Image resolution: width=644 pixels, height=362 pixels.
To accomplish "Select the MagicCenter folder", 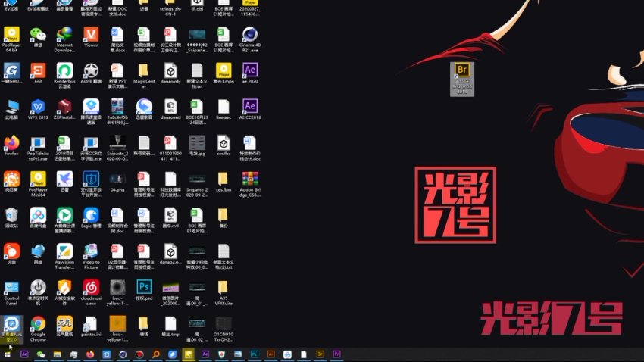I will 144,70.
